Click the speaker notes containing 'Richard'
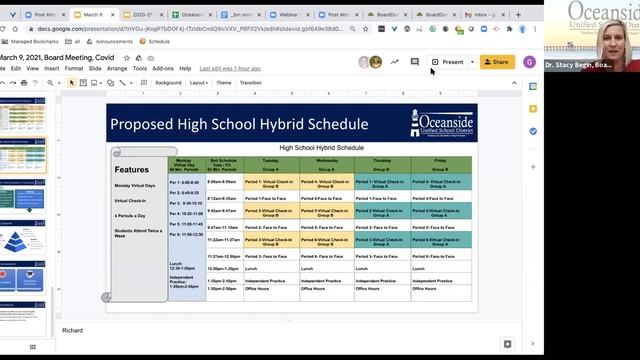Screen dimensions: 640x360 click(x=72, y=330)
